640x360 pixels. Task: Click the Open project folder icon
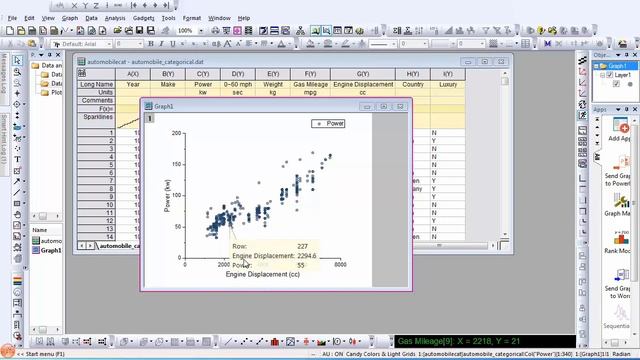[x=118, y=31]
